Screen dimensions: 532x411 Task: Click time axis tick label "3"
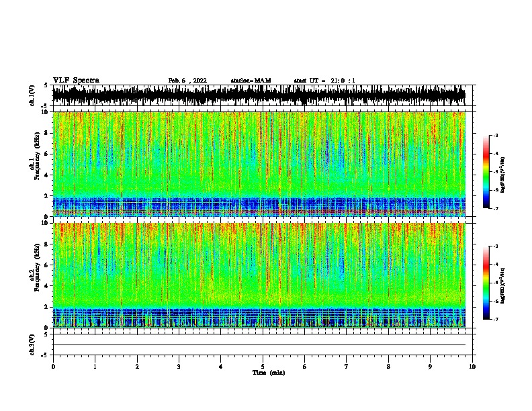point(179,366)
